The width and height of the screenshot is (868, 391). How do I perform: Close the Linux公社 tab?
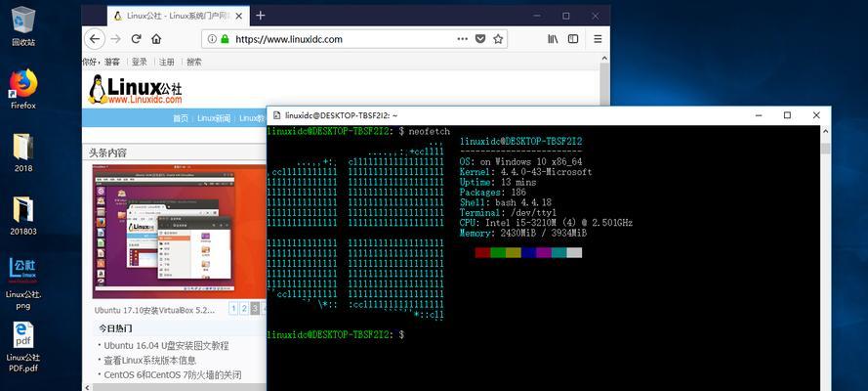tap(239, 16)
